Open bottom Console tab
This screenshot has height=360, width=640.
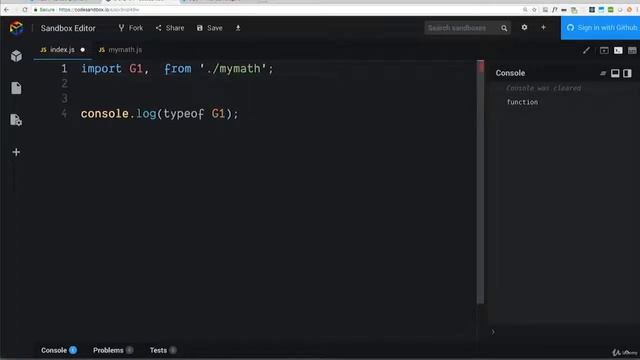59,350
